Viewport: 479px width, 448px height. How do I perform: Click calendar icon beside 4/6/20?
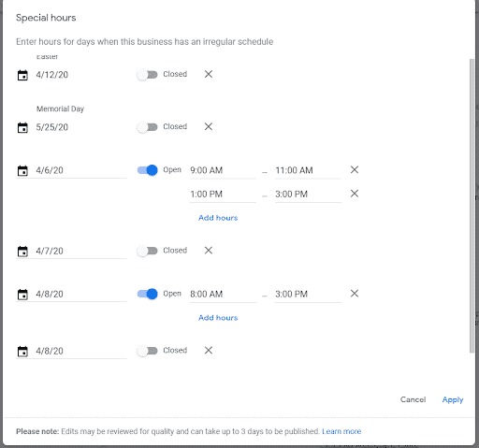click(22, 170)
